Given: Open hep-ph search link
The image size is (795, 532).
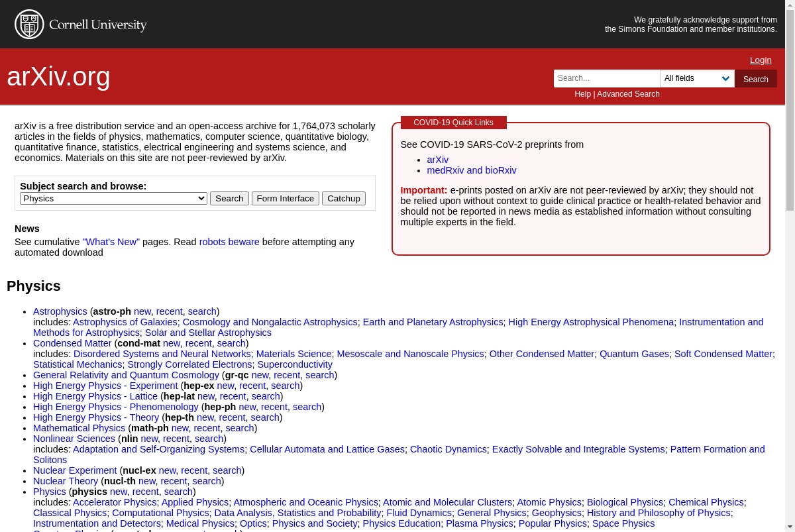Looking at the screenshot, I should click(307, 407).
